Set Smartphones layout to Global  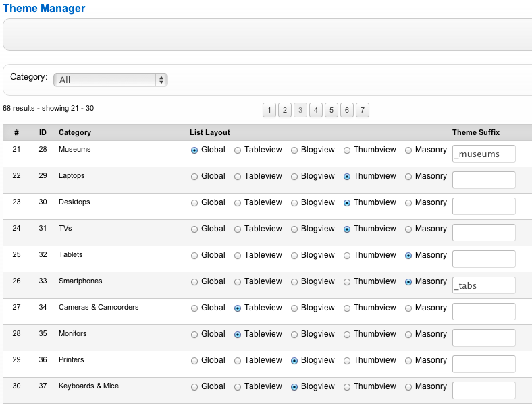pyautogui.click(x=194, y=282)
